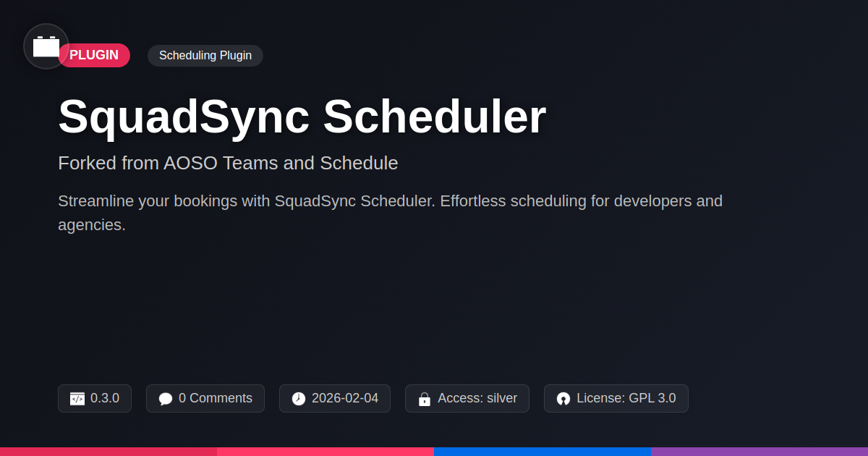
Task: Click the blue bottom color bar segment
Action: click(x=542, y=452)
